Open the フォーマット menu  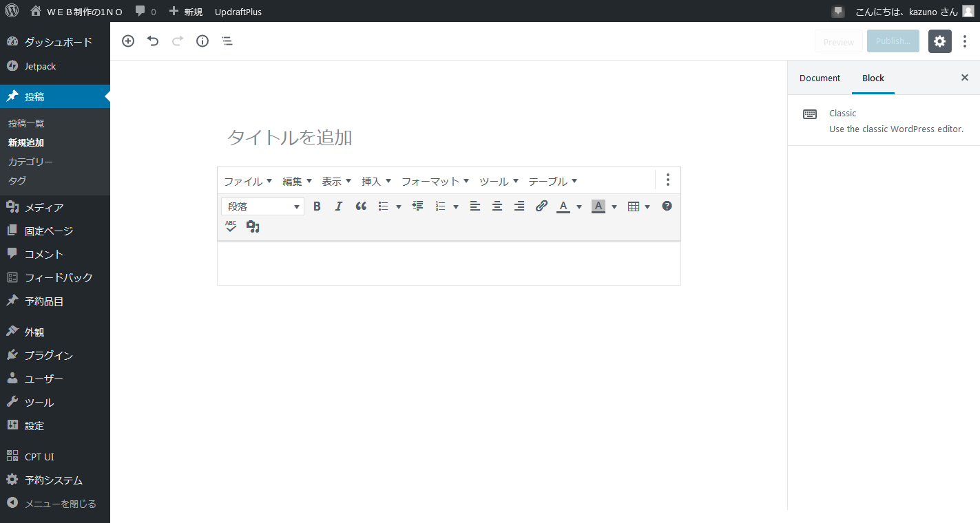click(x=435, y=181)
